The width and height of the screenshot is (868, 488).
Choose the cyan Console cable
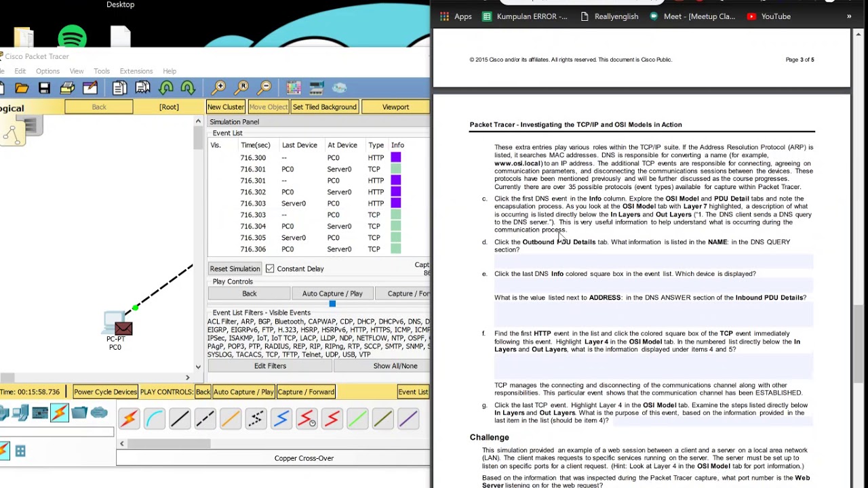coord(154,419)
